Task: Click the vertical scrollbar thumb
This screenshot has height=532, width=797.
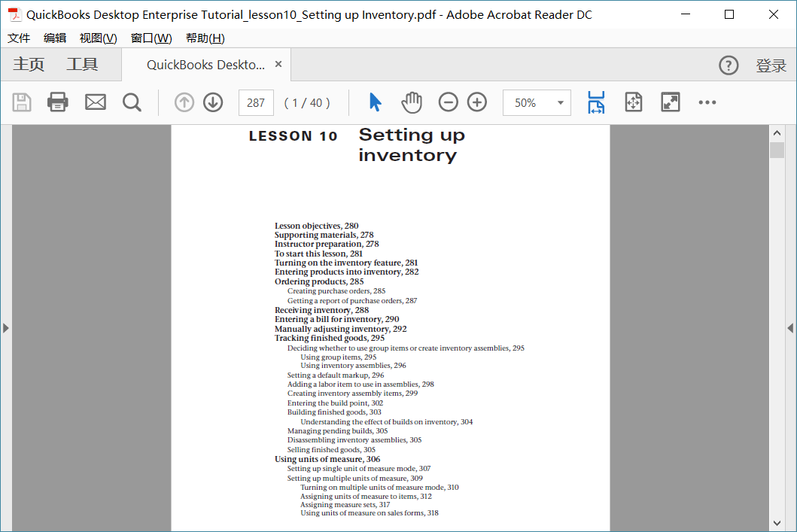Action: [777, 150]
